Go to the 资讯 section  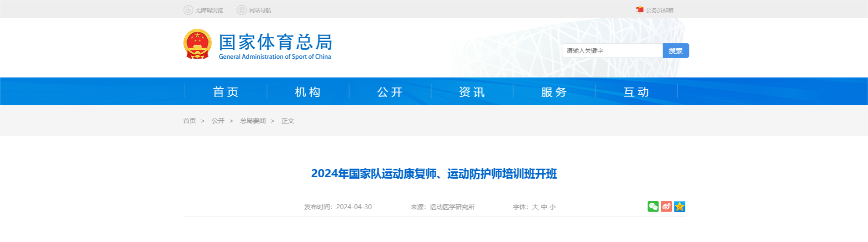472,92
